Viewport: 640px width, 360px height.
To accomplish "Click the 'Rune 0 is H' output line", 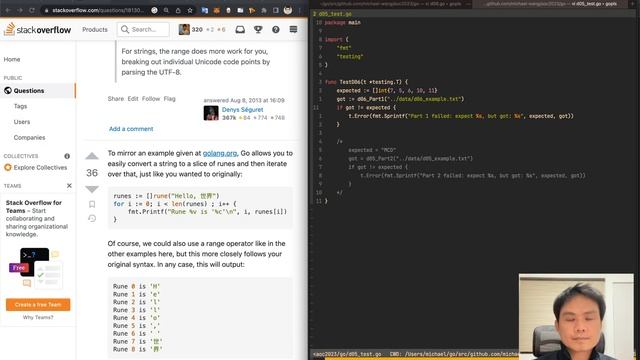I will click(136, 286).
